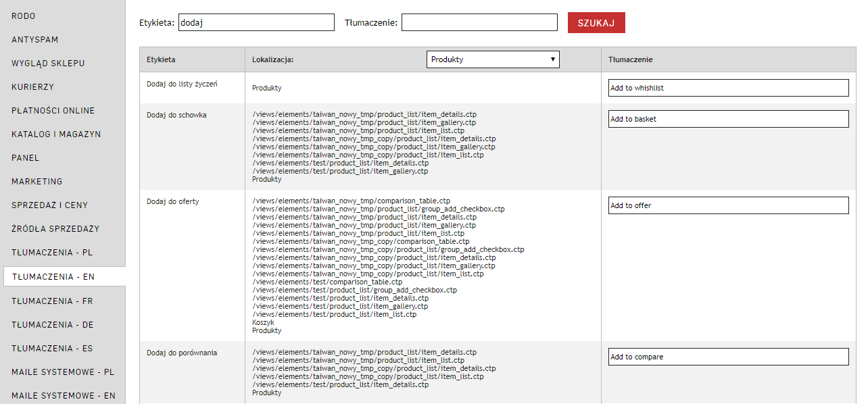Click Produkty link in 'Dodaj do listy życzeń' row
This screenshot has height=404, width=868.
(x=266, y=88)
